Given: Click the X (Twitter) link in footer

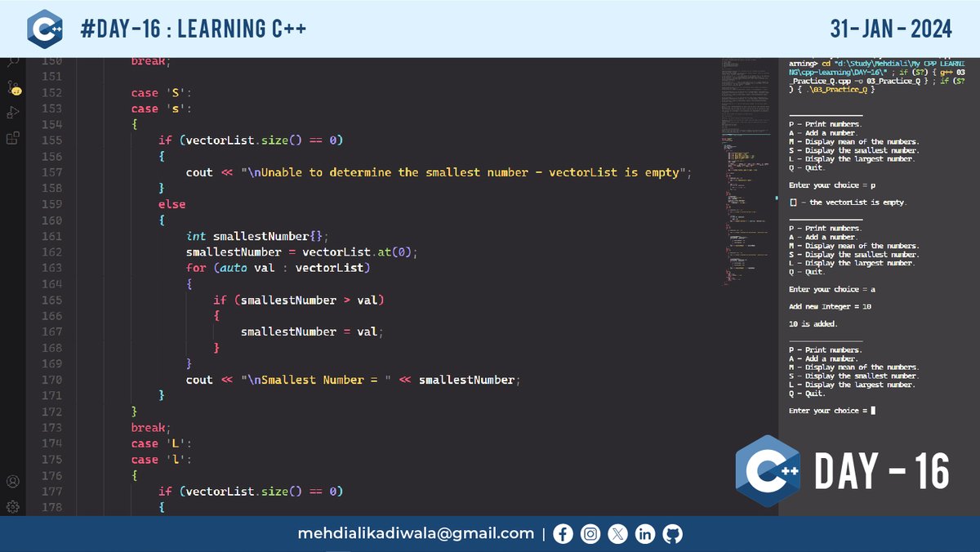Looking at the screenshot, I should tap(617, 533).
